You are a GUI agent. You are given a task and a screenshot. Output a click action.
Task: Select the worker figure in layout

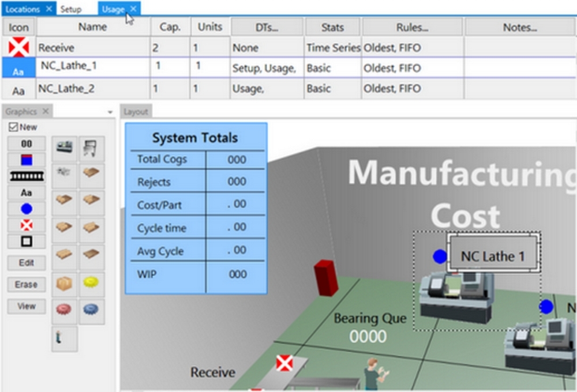(x=374, y=374)
